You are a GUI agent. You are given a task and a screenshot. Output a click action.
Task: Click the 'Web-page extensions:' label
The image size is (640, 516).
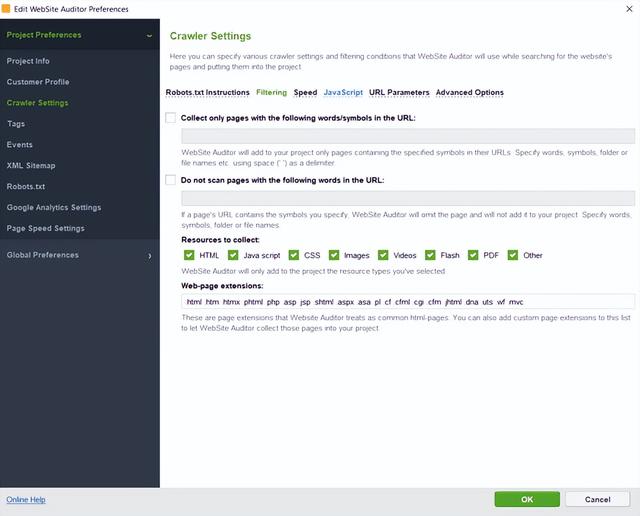(x=222, y=286)
